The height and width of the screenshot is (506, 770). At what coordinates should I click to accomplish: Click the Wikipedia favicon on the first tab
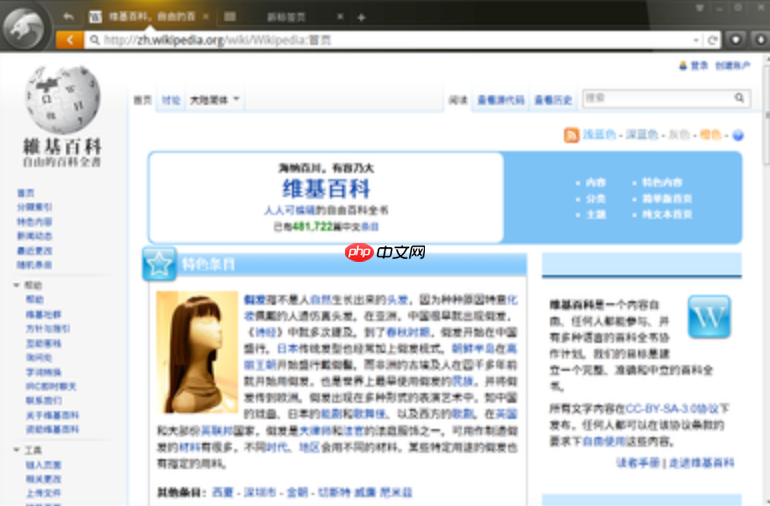pos(95,17)
